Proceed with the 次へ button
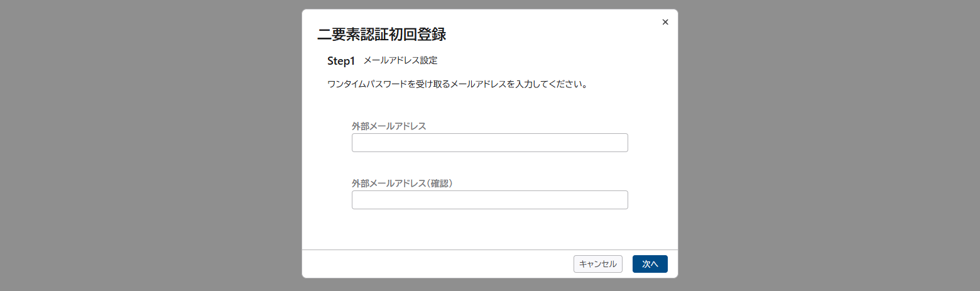This screenshot has height=291, width=980. tap(650, 264)
